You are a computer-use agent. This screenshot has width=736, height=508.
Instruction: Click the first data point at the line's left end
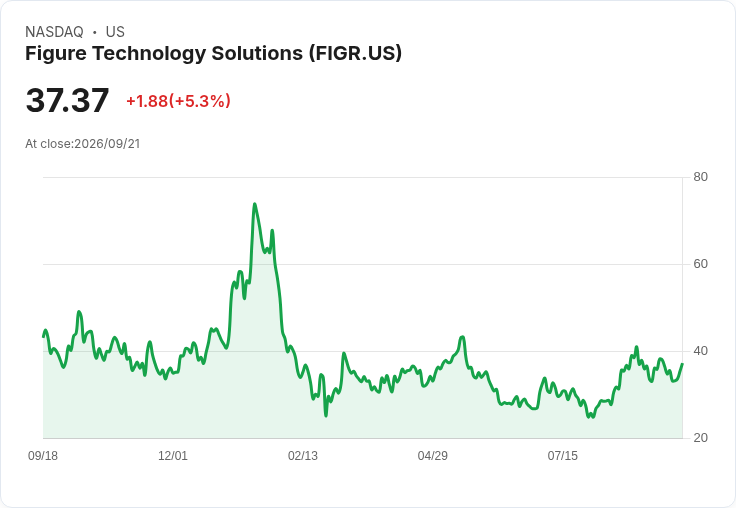pyautogui.click(x=43, y=336)
